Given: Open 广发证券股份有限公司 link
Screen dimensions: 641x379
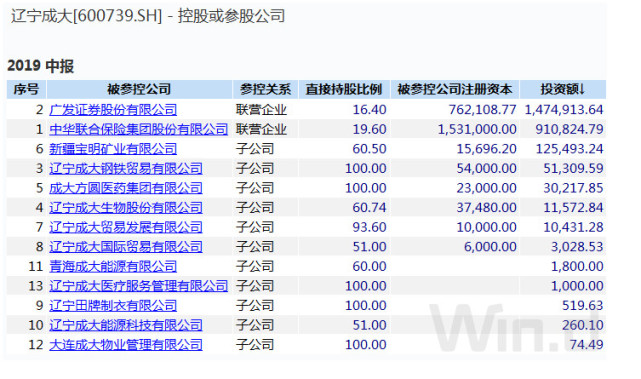Looking at the screenshot, I should 113,110.
